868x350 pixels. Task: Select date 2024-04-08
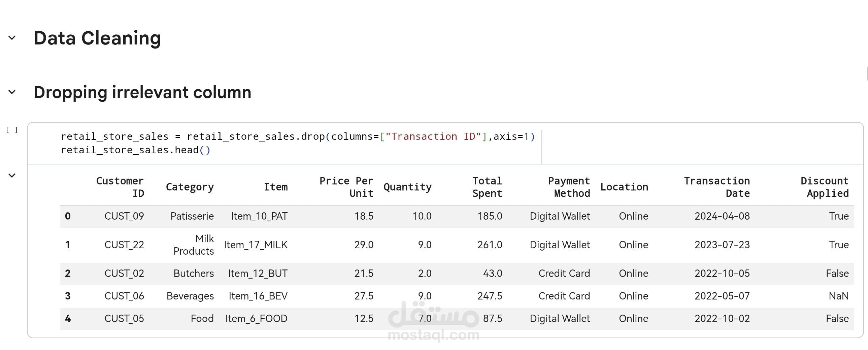723,216
